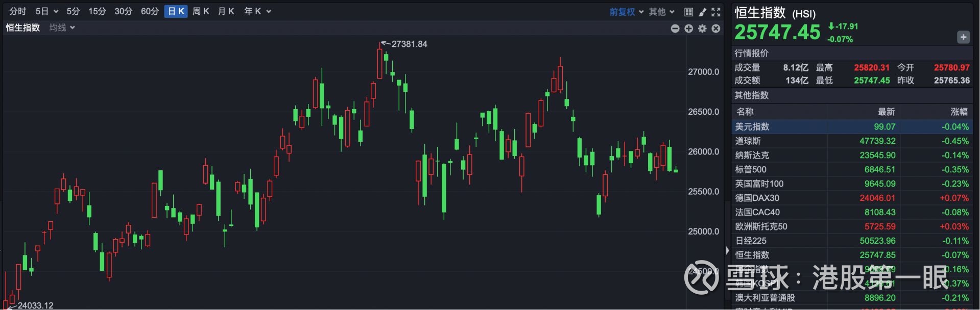Screen dimensions: 980x310
Task: Switch to 分时 intraday tab
Action: (18, 11)
